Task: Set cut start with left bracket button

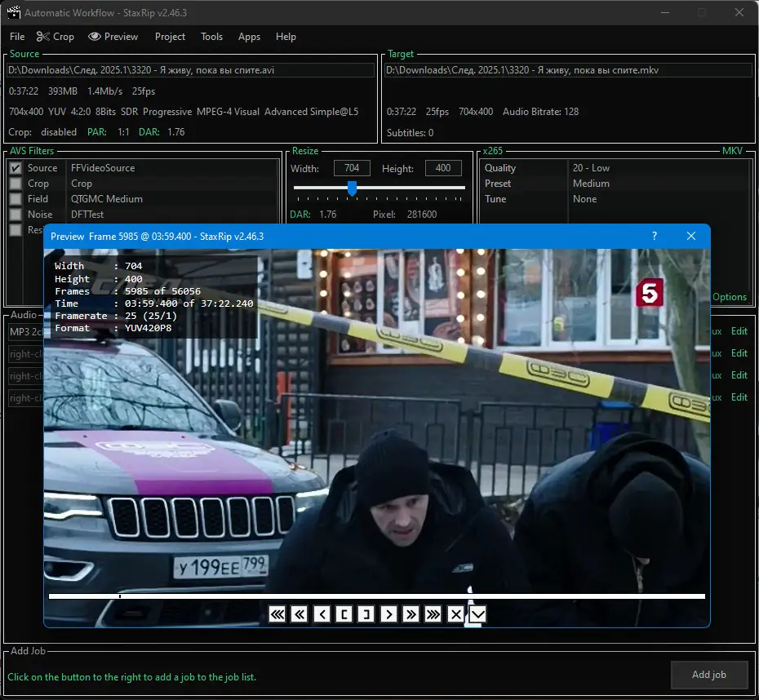Action: point(344,614)
